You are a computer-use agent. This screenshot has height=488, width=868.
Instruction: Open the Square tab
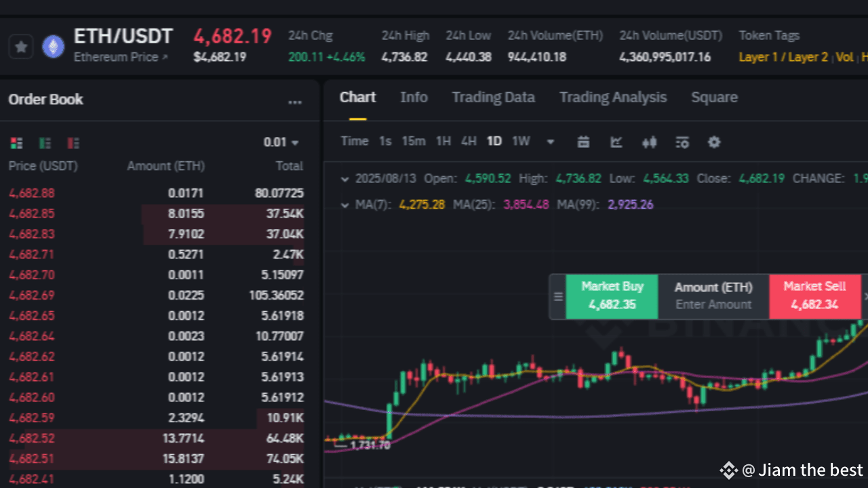714,98
